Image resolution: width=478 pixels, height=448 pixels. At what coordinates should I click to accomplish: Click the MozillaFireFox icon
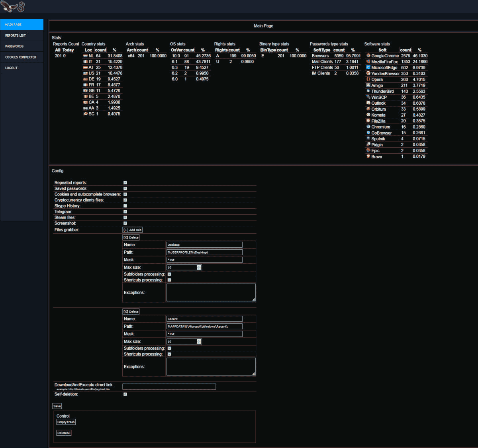368,62
